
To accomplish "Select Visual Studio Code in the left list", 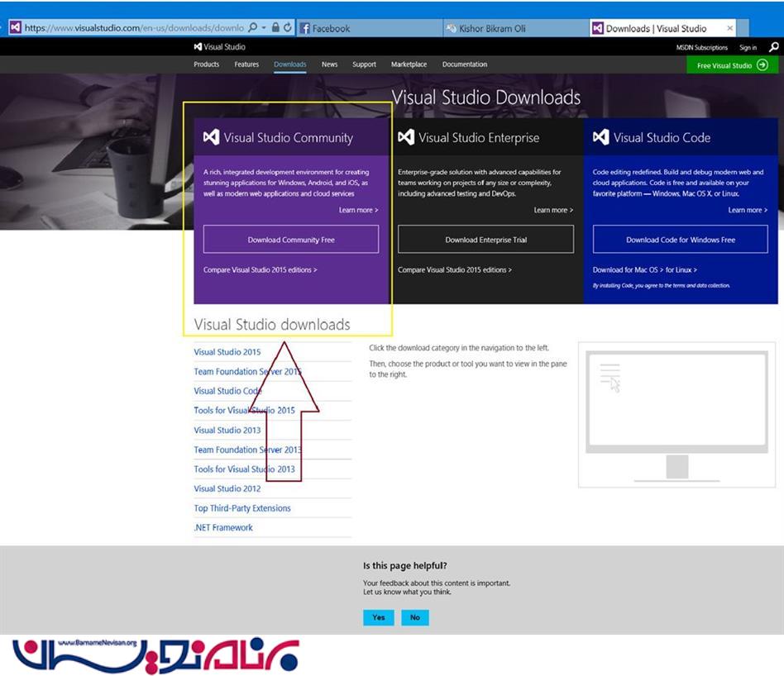I will point(227,391).
